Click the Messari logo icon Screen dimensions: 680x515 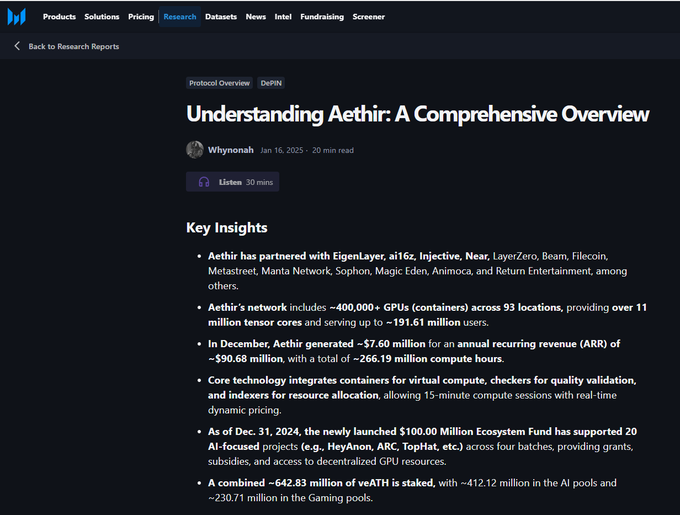coord(16,17)
